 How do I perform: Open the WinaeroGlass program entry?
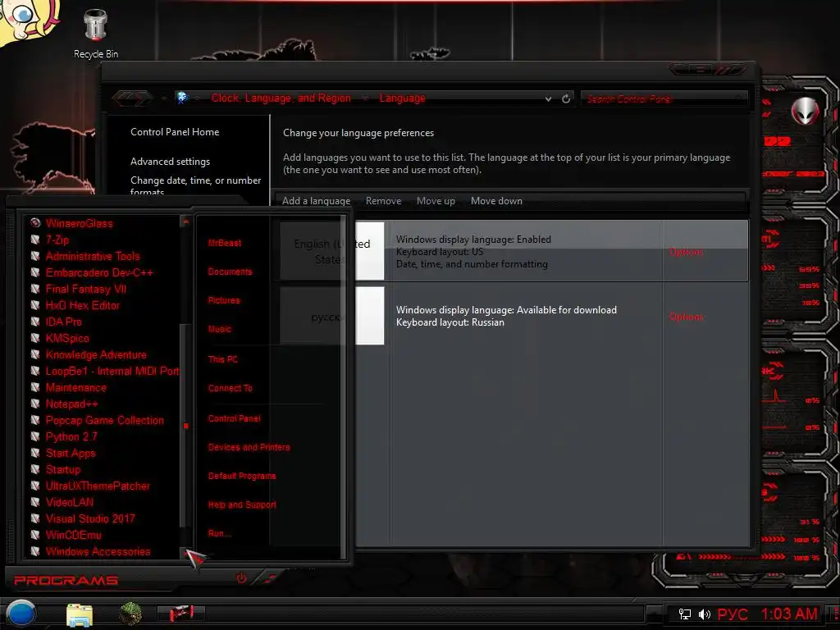point(80,223)
